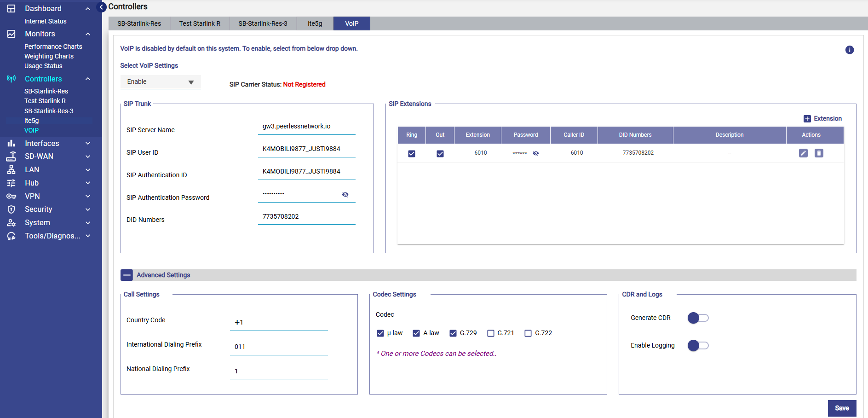
Task: Uncheck the Ring checkbox for extension 6010
Action: point(412,154)
